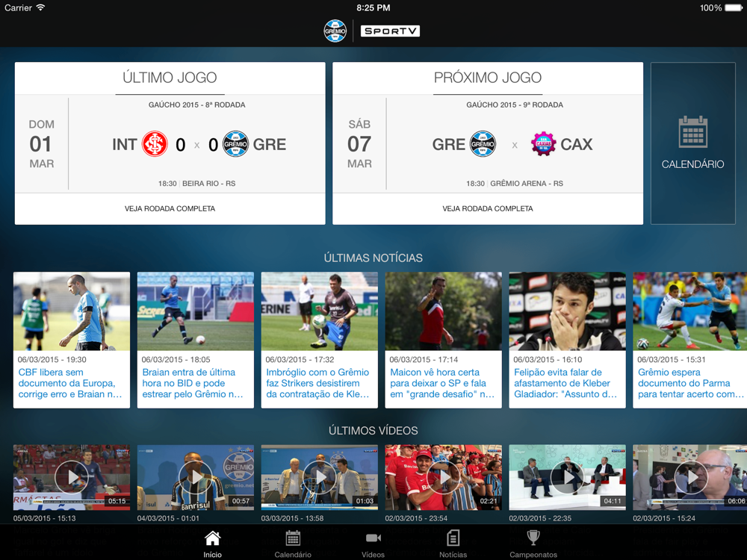Tap the battery indicator in status bar
Screen dimensions: 747x560
tap(734, 7)
